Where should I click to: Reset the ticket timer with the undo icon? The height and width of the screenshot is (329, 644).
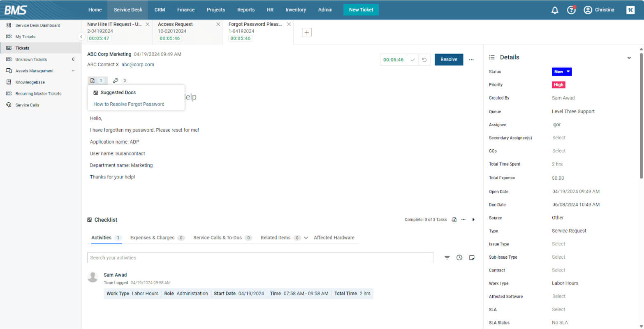pos(424,60)
